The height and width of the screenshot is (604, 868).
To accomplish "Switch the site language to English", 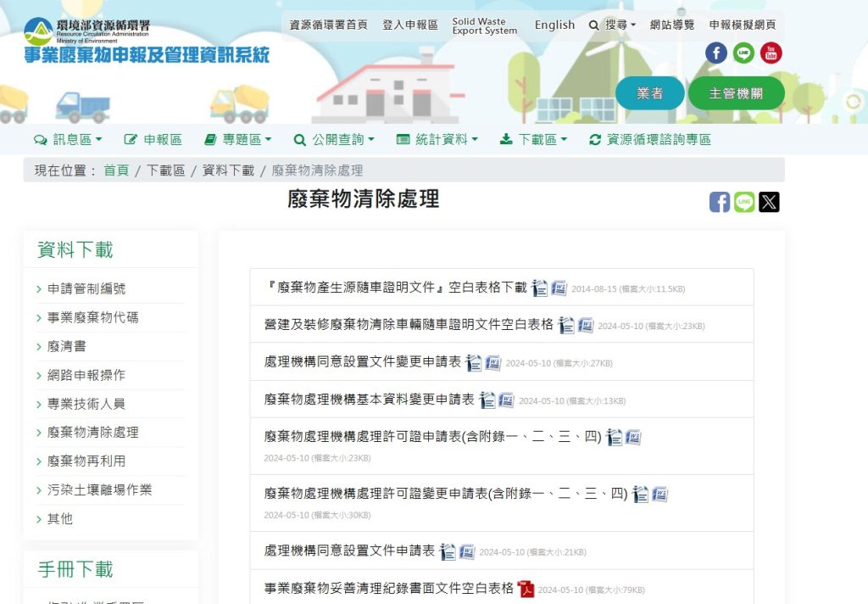I will tap(554, 25).
